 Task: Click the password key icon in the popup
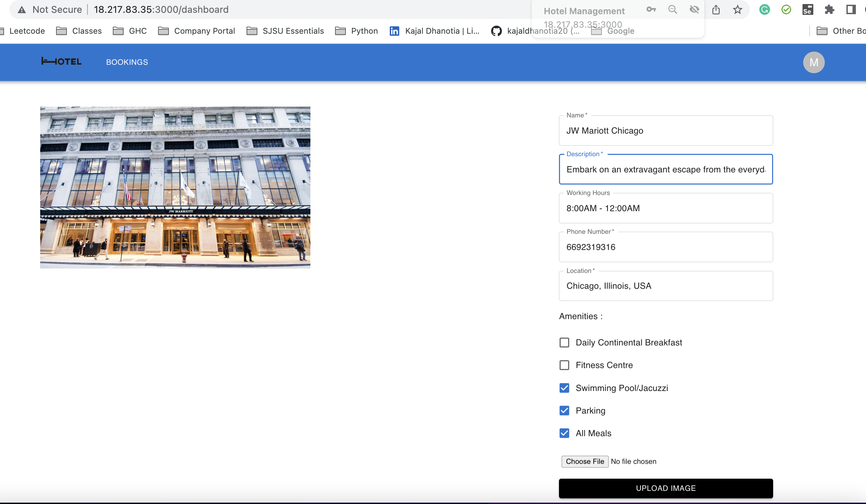[x=651, y=9]
